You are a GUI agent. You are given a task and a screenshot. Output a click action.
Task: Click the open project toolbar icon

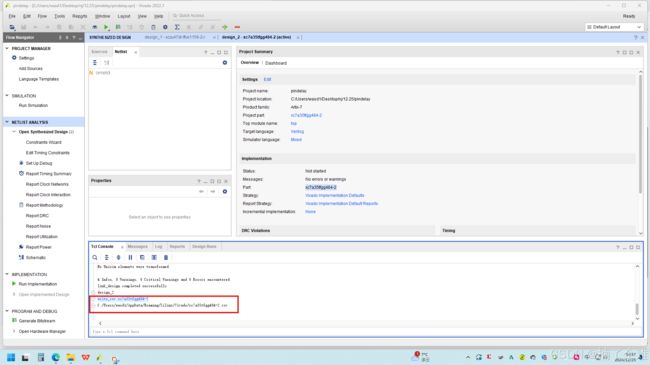click(12, 27)
